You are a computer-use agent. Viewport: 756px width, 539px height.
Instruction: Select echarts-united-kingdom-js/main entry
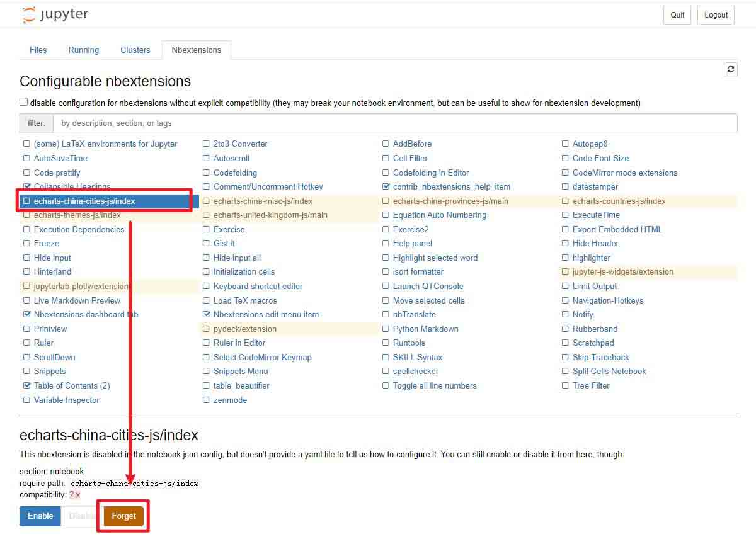click(270, 215)
